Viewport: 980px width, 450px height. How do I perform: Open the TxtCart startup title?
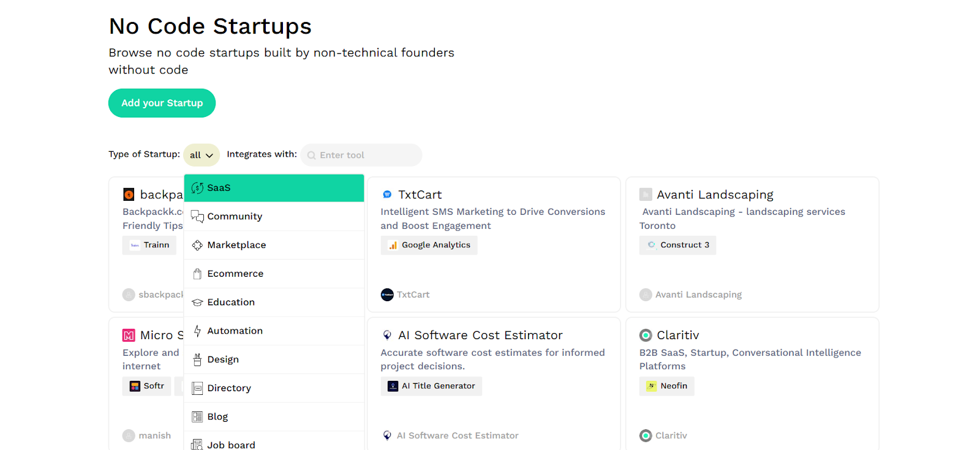(420, 195)
